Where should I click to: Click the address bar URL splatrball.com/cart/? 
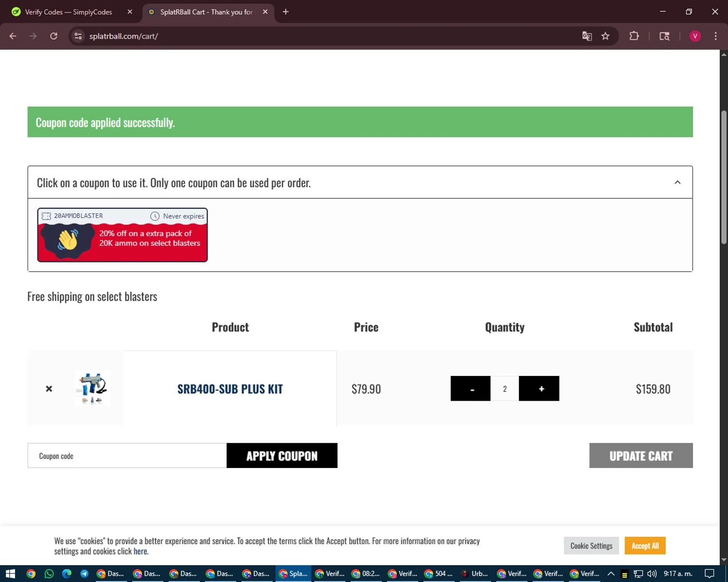point(124,36)
